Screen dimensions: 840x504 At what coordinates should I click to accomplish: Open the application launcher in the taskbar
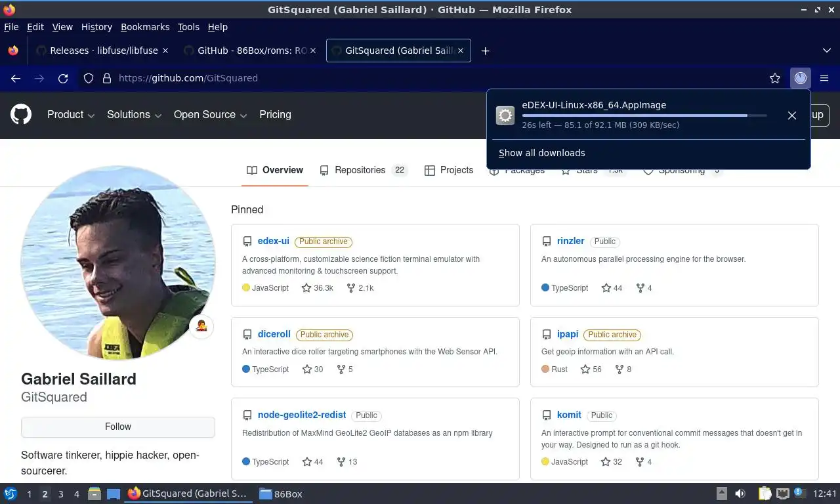(10, 494)
